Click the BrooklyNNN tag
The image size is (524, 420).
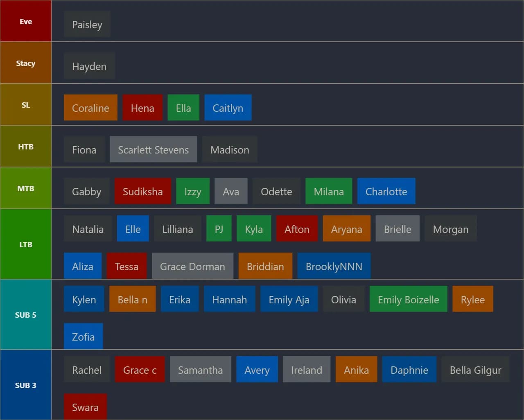(x=334, y=266)
